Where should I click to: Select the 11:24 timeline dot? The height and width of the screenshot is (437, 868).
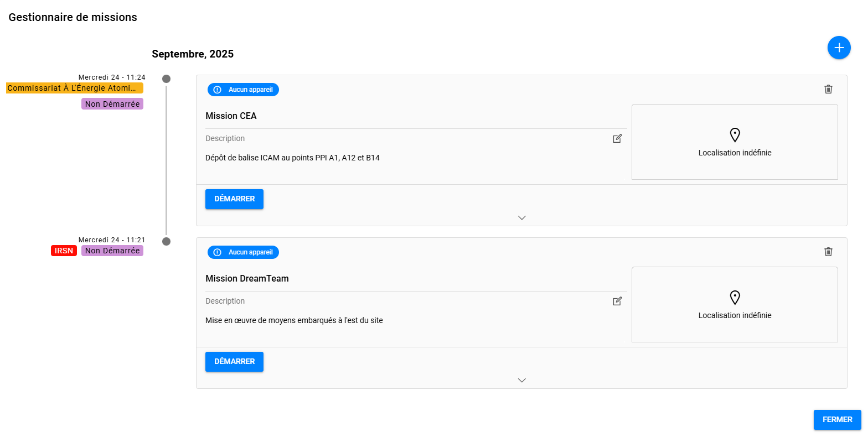tap(166, 79)
